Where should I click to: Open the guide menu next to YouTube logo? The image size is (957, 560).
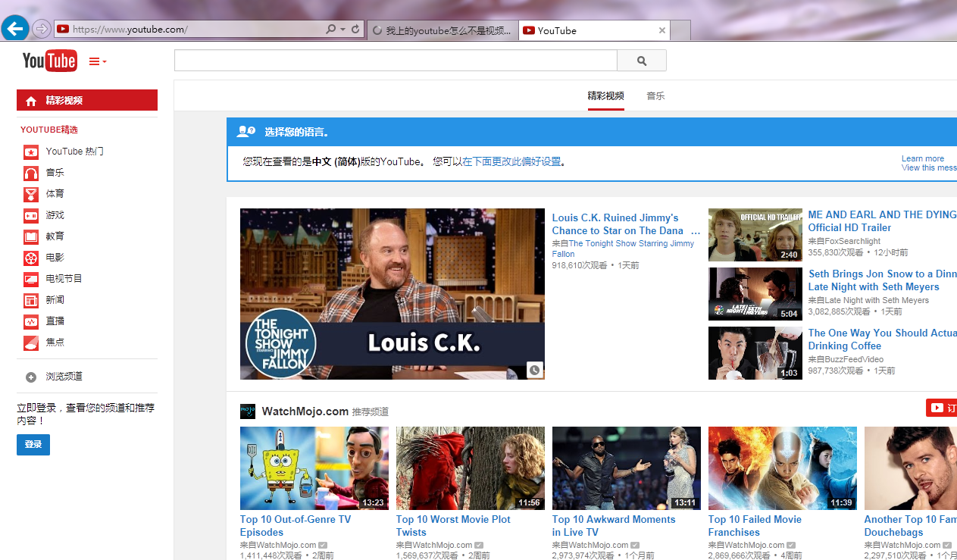pos(98,61)
